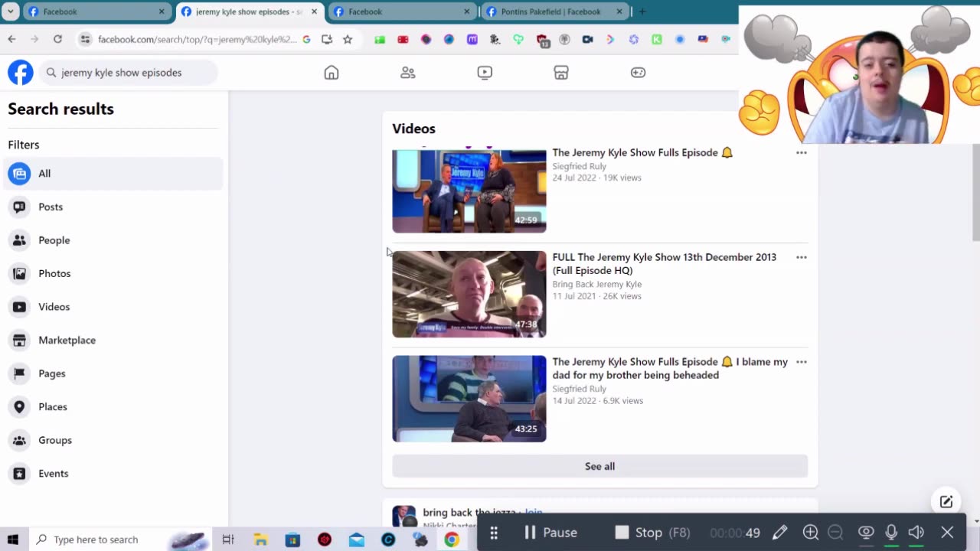Viewport: 980px width, 551px height.
Task: Click the address bar URL
Action: (197, 39)
